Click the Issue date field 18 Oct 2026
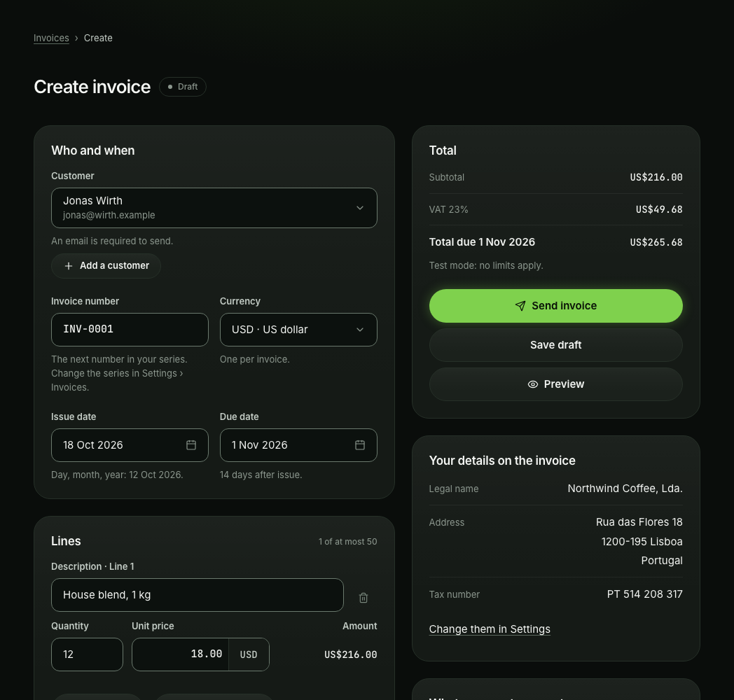734x700 pixels. [x=130, y=445]
